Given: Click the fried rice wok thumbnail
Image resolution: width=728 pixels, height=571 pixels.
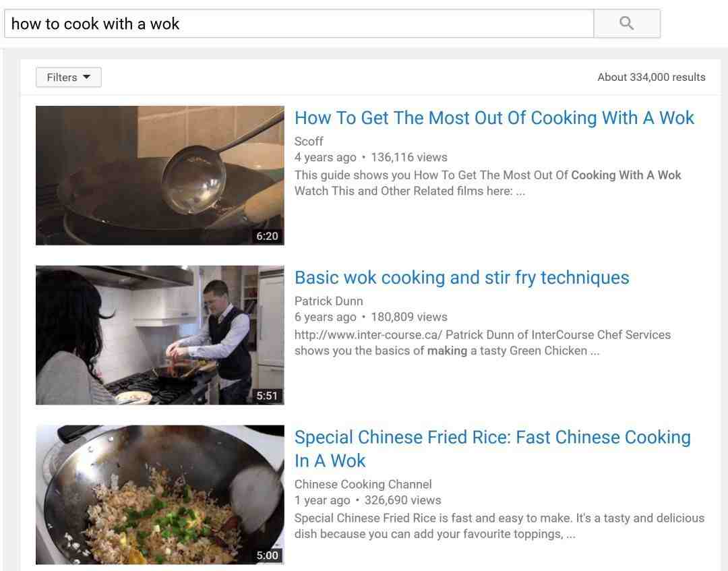Looking at the screenshot, I should click(160, 495).
